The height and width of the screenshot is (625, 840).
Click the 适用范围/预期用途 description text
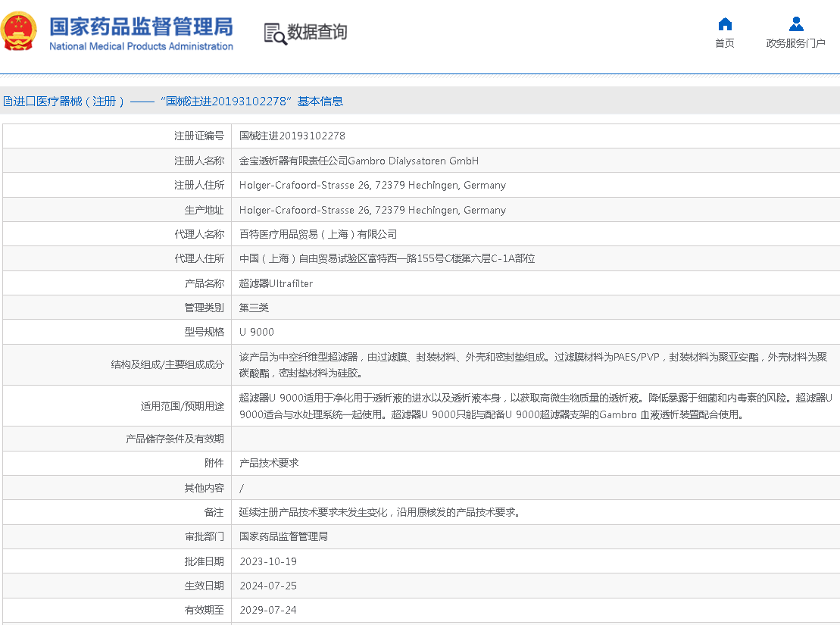pos(536,406)
